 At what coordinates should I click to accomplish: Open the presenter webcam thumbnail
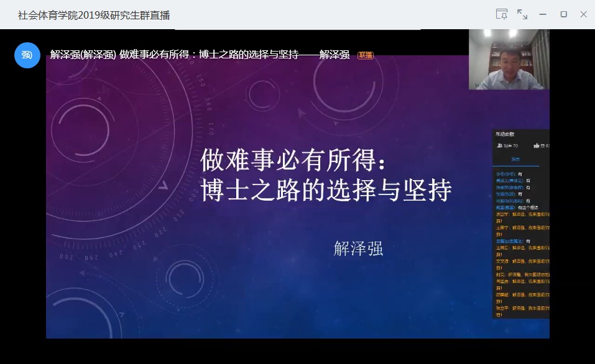[509, 60]
